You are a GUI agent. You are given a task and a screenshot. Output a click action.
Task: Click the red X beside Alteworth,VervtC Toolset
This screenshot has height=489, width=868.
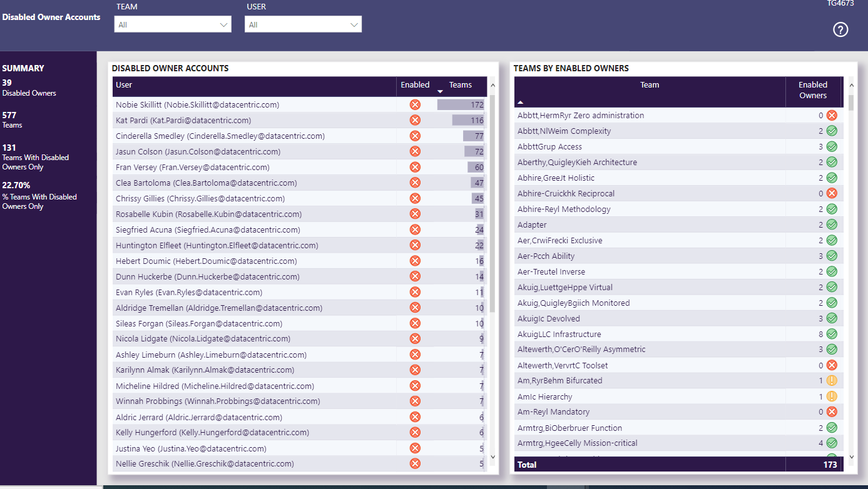[832, 365]
